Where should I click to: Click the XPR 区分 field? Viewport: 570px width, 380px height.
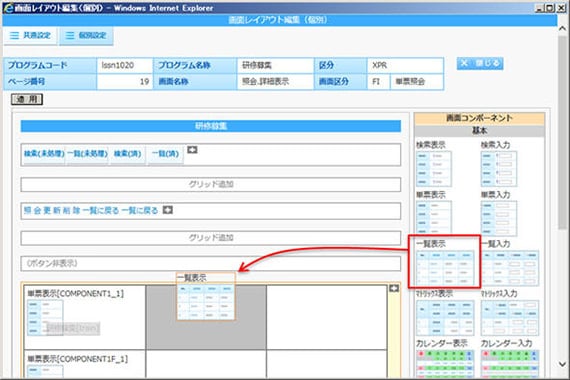pos(405,65)
